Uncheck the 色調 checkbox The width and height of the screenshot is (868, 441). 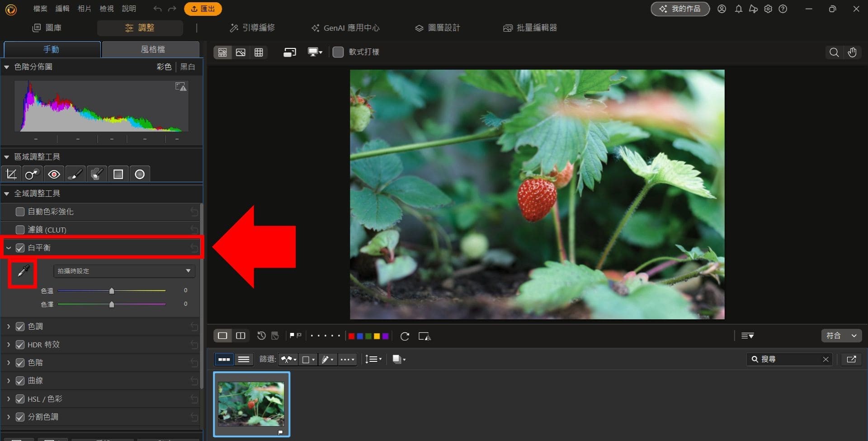(x=20, y=327)
